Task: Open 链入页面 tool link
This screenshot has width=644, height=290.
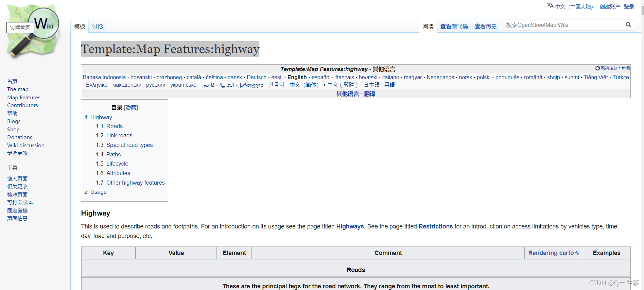Action: coord(17,178)
